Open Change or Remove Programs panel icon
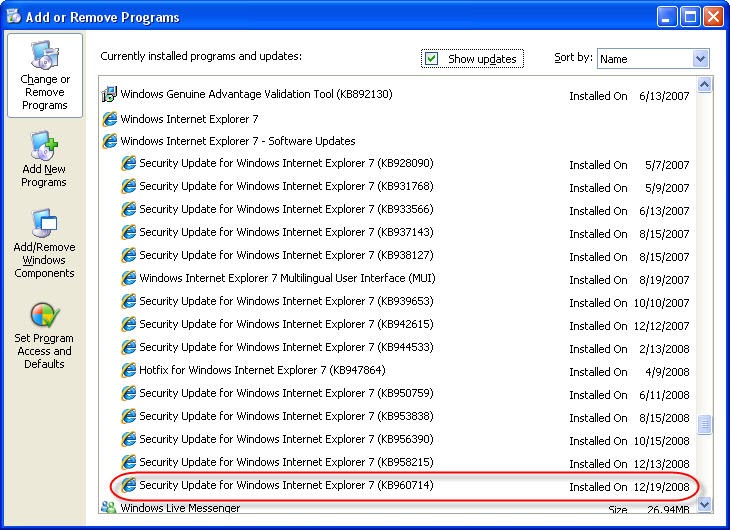The width and height of the screenshot is (730, 530). tap(45, 55)
